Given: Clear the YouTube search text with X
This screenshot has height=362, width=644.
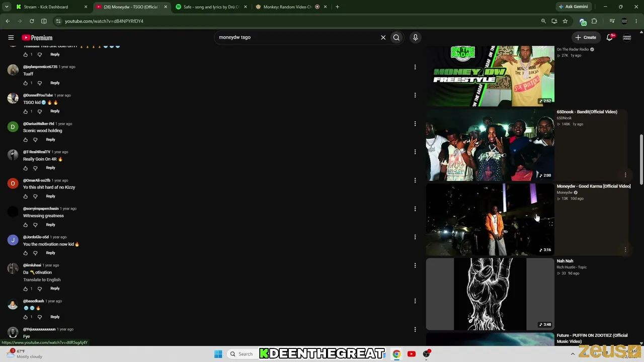Looking at the screenshot, I should pos(383,37).
